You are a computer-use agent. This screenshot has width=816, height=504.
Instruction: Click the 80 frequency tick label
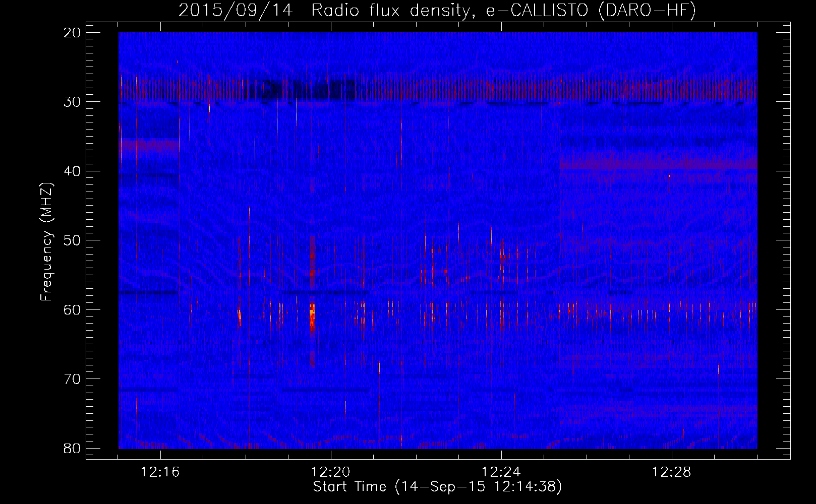[73, 448]
